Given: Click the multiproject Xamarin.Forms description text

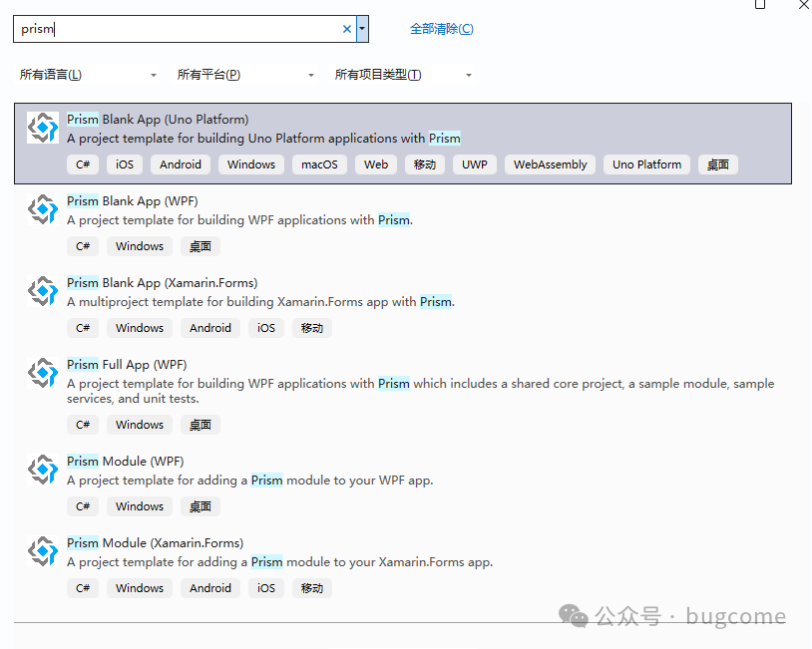Looking at the screenshot, I should 260,302.
